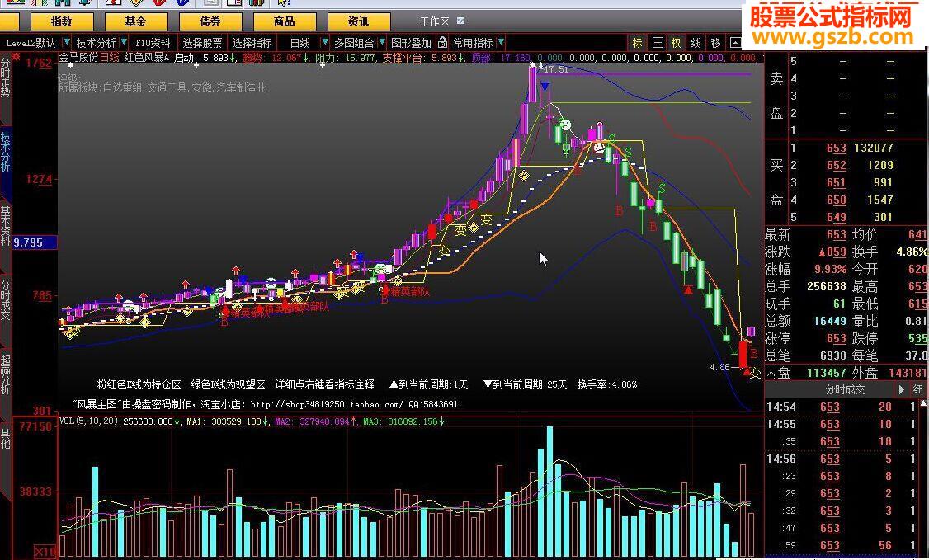Toggle the 标 marker display on toolbar

(x=637, y=43)
